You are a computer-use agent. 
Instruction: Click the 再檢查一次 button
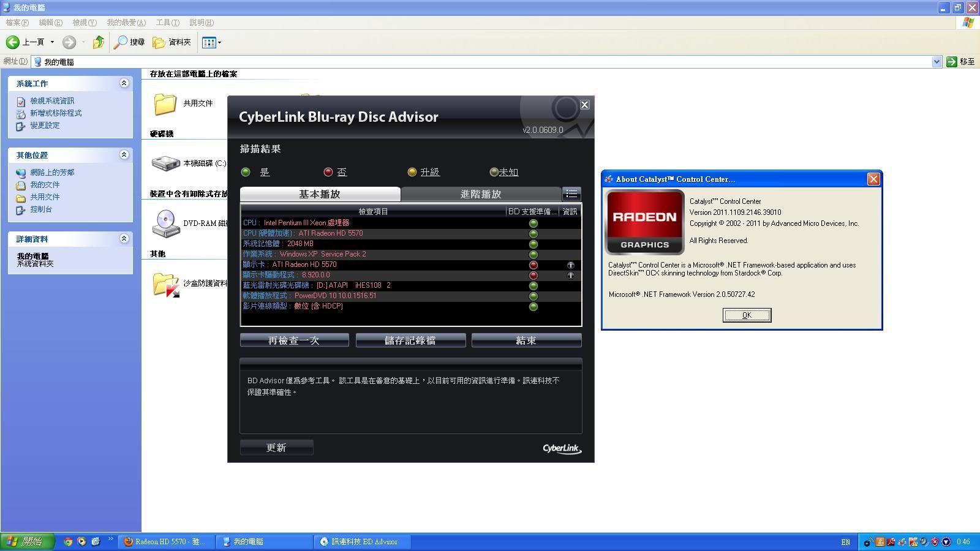[x=294, y=340]
